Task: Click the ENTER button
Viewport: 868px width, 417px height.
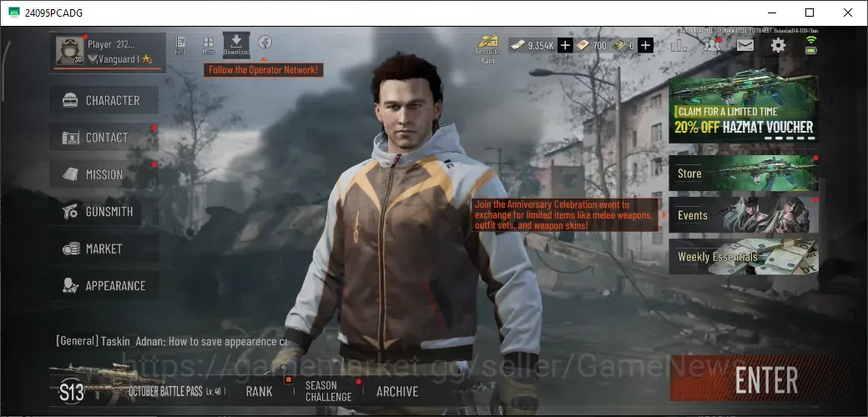Action: [767, 380]
